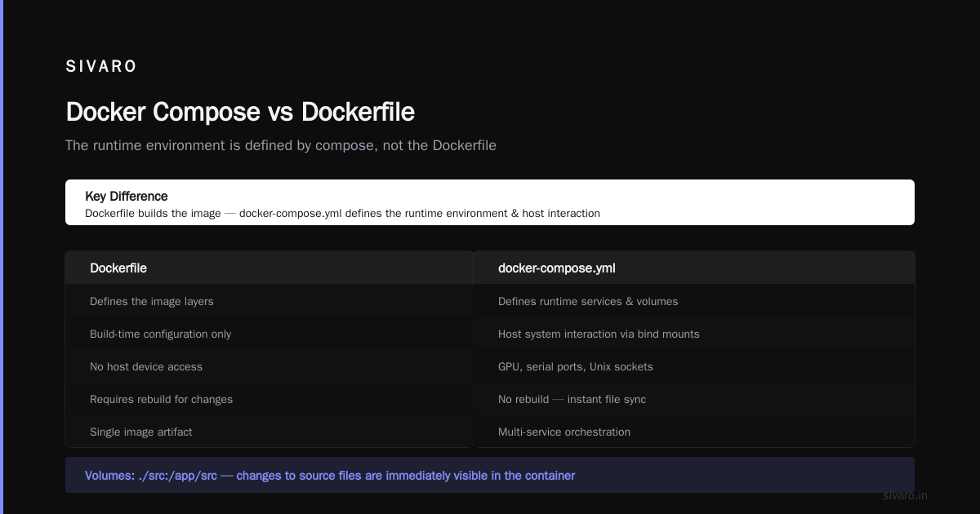Select the heading 'Docker Compose vs Dockerfile'
Viewport: 980px width, 514px height.
tap(240, 112)
